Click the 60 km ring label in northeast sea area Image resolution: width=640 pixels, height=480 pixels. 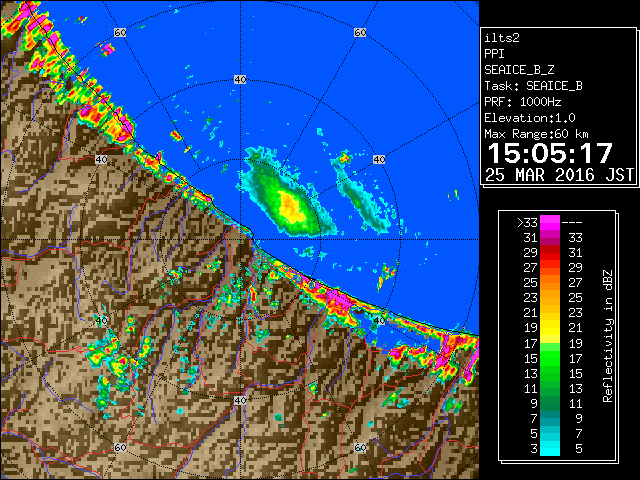click(360, 32)
